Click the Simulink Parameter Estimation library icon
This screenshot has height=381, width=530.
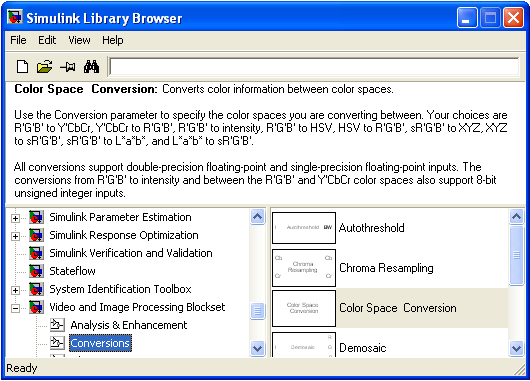point(36,217)
